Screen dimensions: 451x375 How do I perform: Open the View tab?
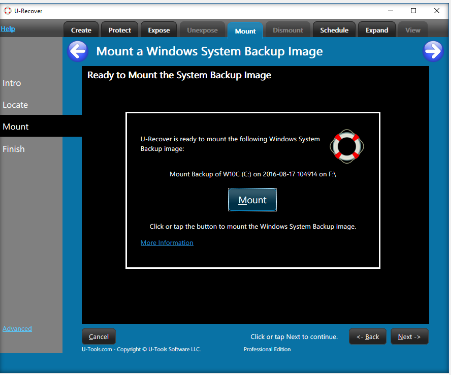pyautogui.click(x=413, y=30)
